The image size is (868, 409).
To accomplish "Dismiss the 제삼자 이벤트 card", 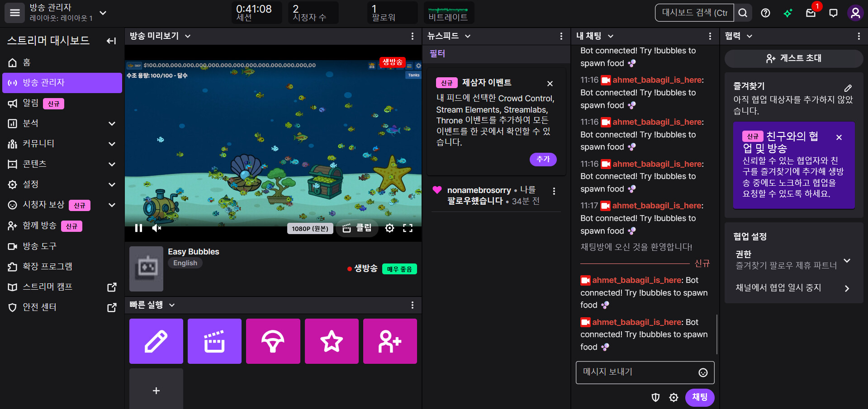I will point(550,84).
